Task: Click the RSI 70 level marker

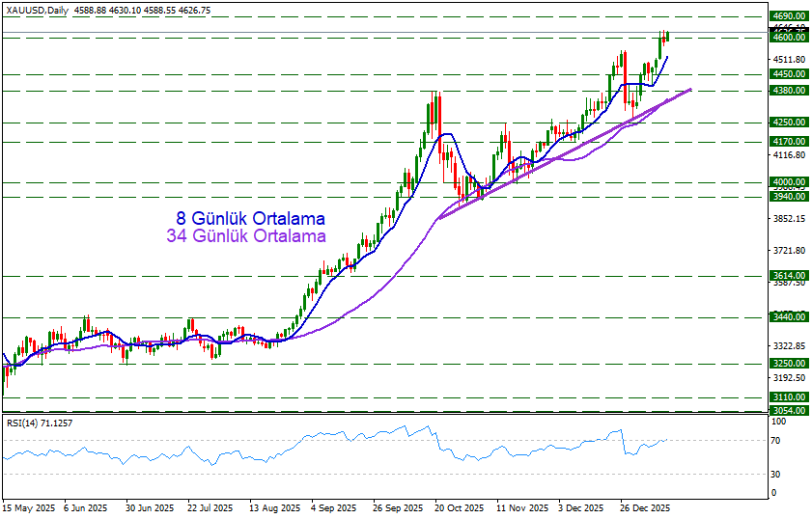Action: tap(776, 441)
